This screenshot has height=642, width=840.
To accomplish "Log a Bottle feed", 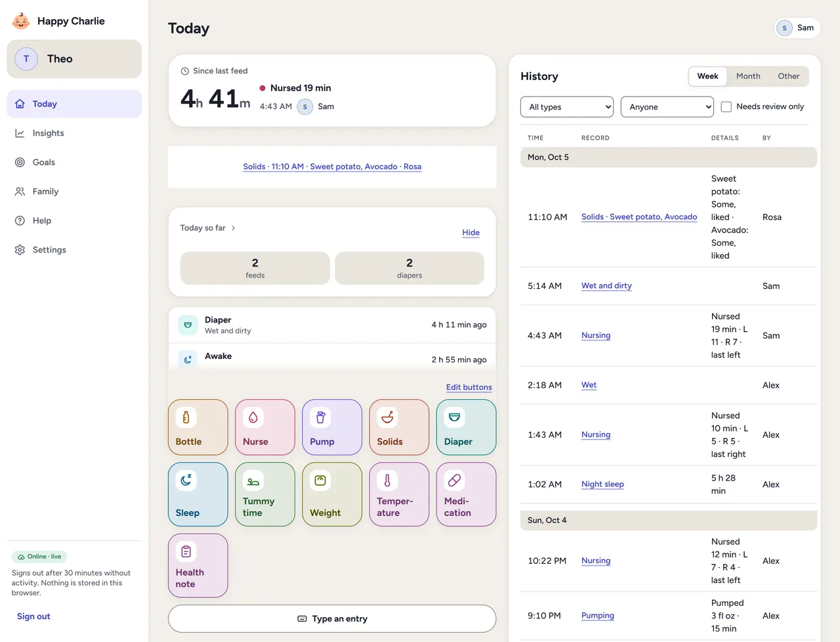I will [x=198, y=427].
